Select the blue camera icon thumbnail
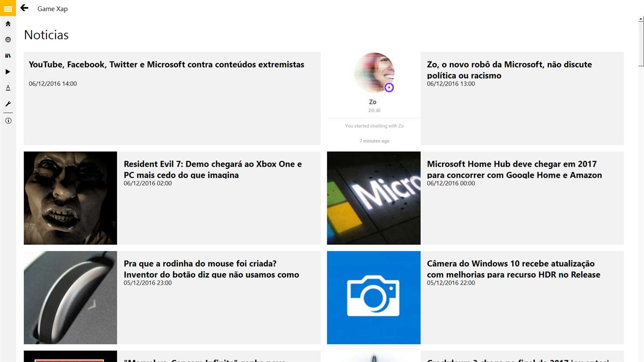 pyautogui.click(x=374, y=298)
